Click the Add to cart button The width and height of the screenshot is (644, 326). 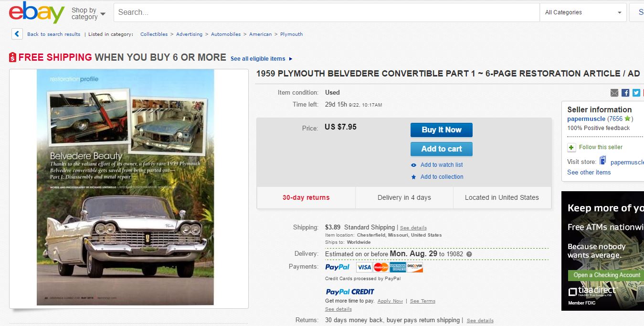click(441, 149)
